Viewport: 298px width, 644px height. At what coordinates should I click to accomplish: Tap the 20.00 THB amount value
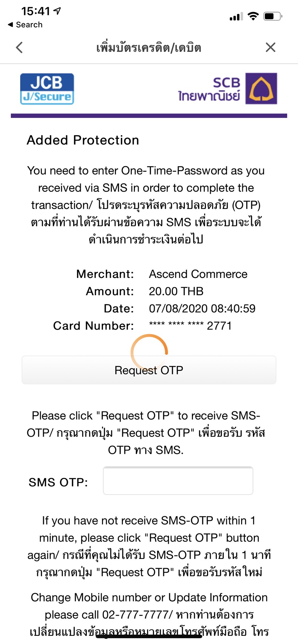pyautogui.click(x=176, y=291)
